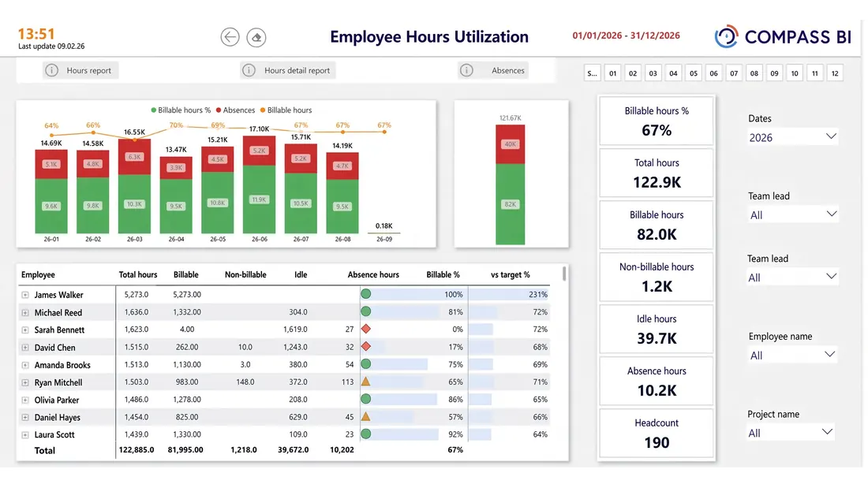Sort by the Absence hours column header
Image resolution: width=868 pixels, height=488 pixels.
click(373, 274)
